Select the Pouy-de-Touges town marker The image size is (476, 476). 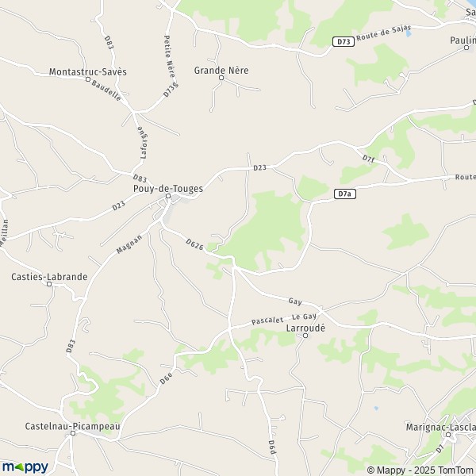pyautogui.click(x=168, y=196)
